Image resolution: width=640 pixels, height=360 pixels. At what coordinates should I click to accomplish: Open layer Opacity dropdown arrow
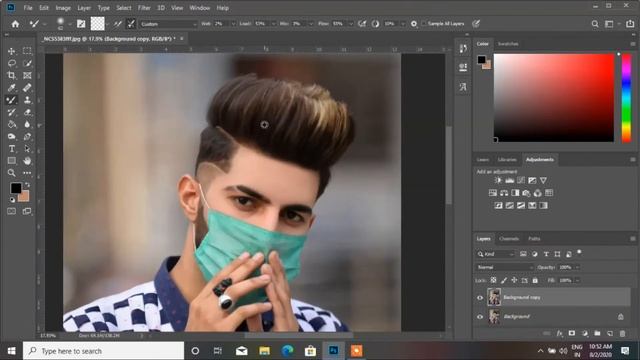[x=578, y=267]
